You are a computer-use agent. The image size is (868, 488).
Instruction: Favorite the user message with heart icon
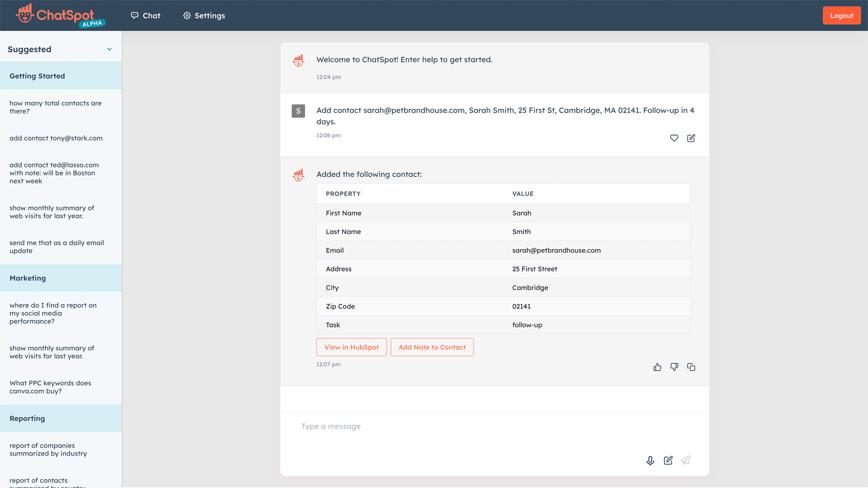click(674, 138)
